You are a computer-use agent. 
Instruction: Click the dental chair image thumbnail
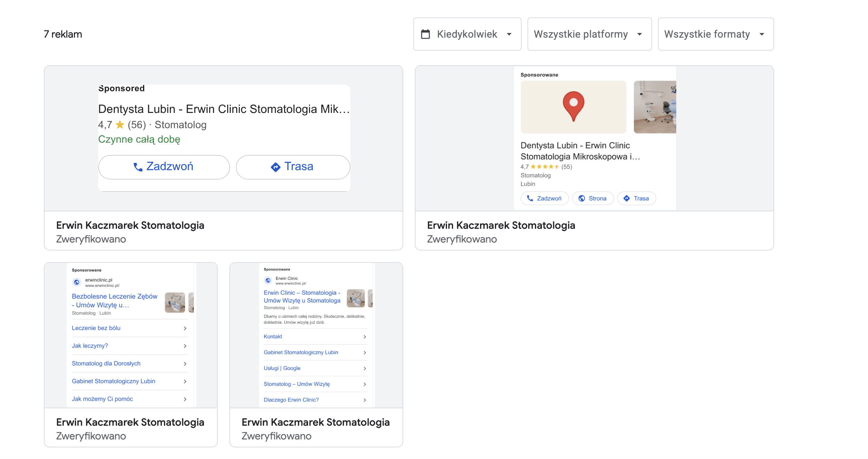655,107
